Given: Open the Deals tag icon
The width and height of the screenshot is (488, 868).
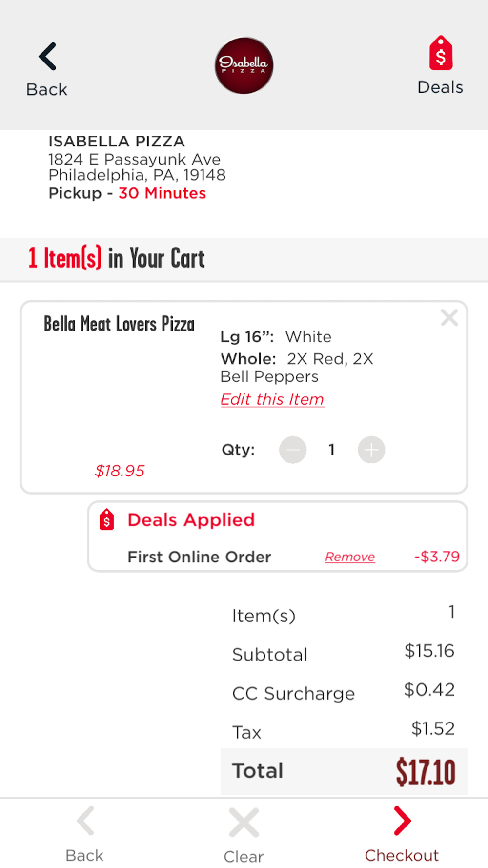Looking at the screenshot, I should [x=441, y=53].
